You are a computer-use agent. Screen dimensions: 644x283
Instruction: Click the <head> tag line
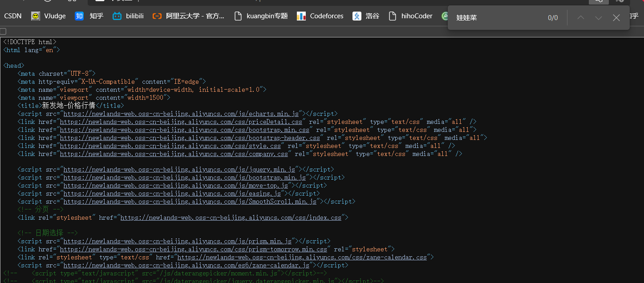pyautogui.click(x=14, y=66)
